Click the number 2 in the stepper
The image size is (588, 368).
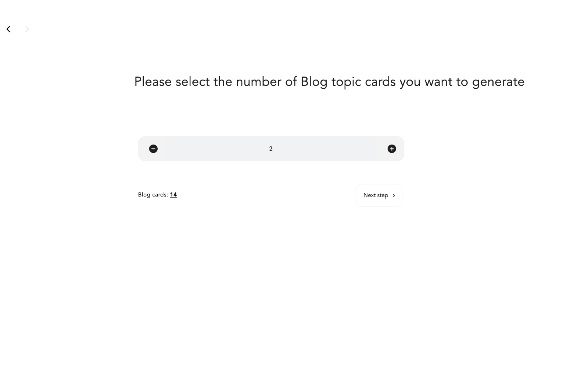pos(271,149)
